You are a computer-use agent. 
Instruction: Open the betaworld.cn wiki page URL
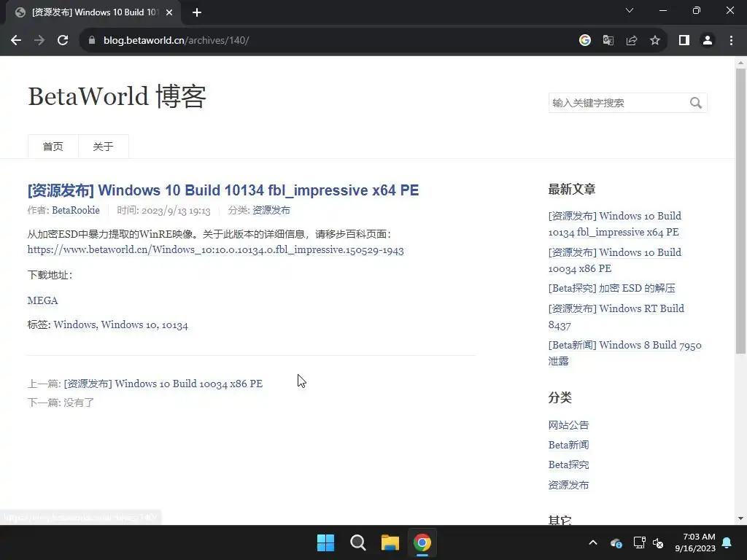pyautogui.click(x=215, y=250)
